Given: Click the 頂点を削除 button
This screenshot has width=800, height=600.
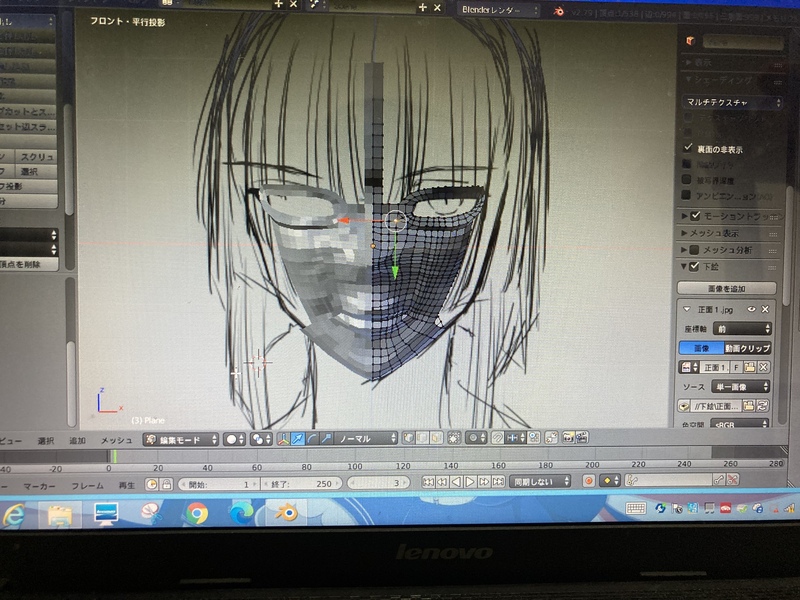Looking at the screenshot, I should [28, 264].
